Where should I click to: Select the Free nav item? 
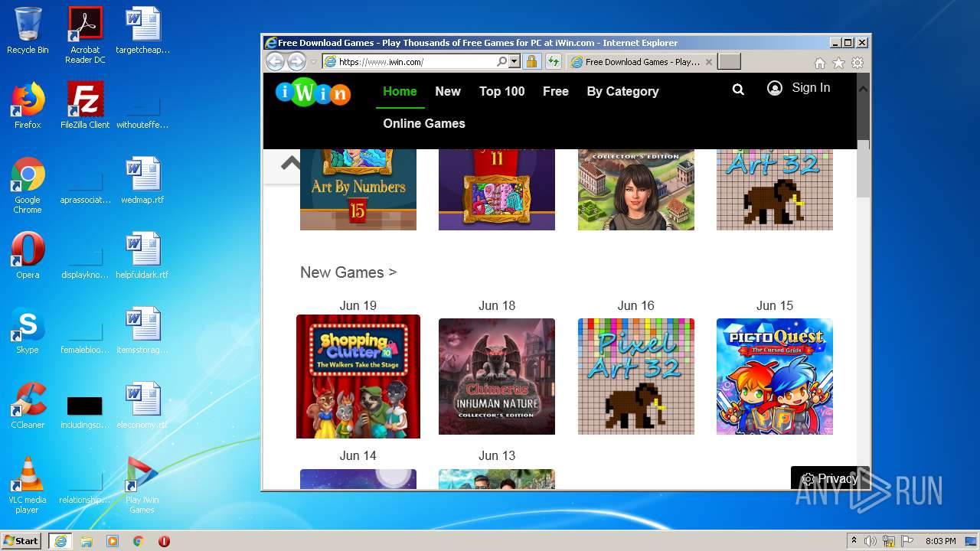coord(556,91)
